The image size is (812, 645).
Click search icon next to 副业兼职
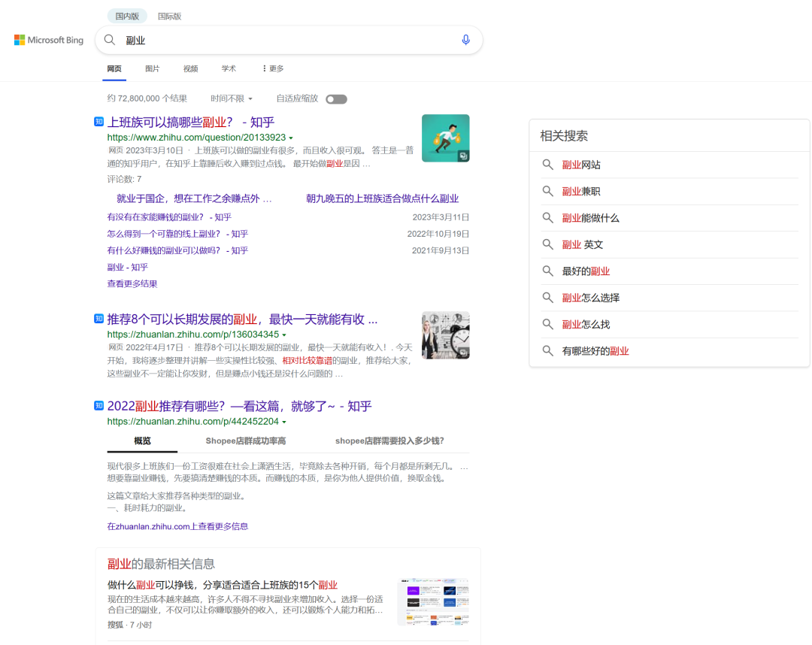(x=547, y=191)
